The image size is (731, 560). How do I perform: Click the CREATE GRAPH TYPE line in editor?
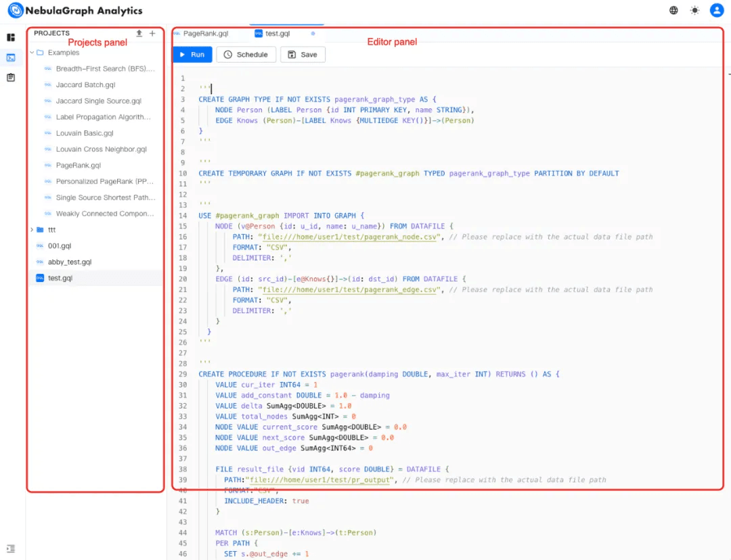point(317,99)
